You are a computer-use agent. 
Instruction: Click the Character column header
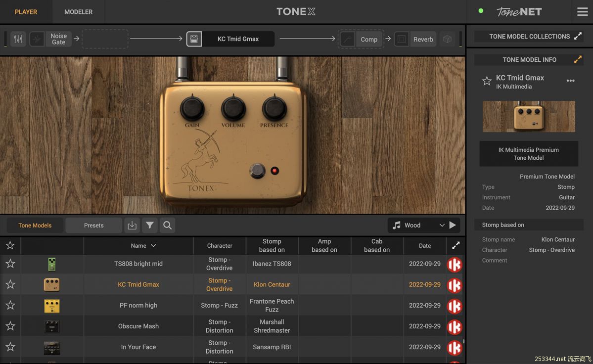(220, 246)
